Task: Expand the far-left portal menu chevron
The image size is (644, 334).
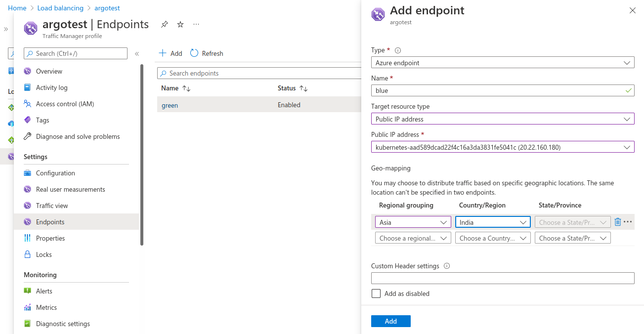Action: pos(6,29)
